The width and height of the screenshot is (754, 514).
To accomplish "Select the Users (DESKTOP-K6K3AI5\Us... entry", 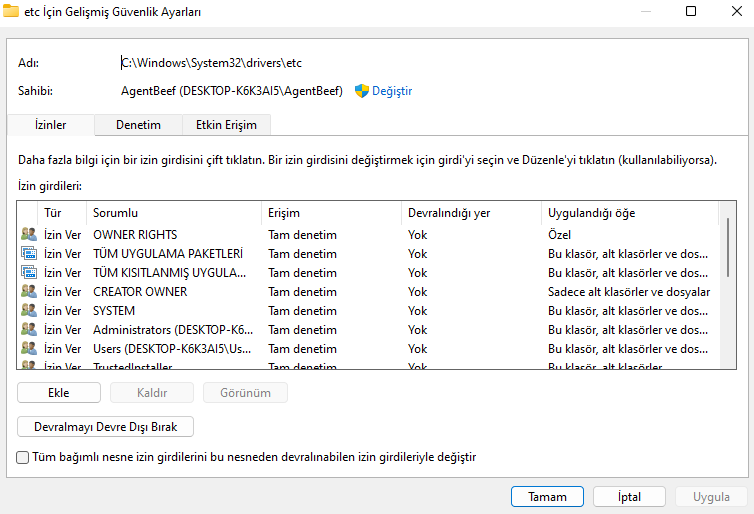I will pos(369,349).
